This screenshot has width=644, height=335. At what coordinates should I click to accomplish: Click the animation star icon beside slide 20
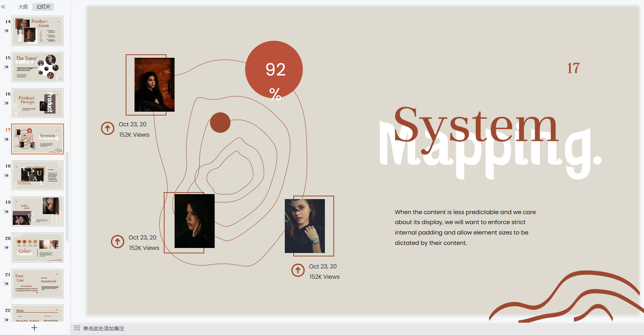tap(7, 248)
